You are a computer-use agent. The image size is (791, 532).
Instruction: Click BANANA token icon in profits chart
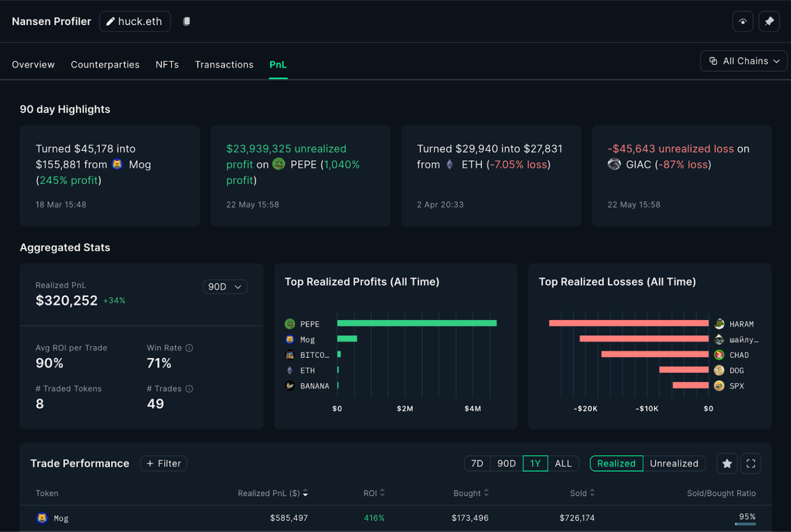[290, 386]
